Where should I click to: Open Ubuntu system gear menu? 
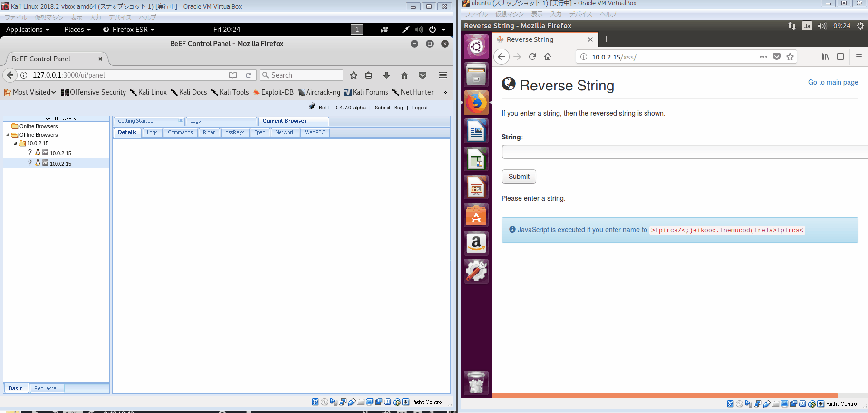click(x=860, y=26)
